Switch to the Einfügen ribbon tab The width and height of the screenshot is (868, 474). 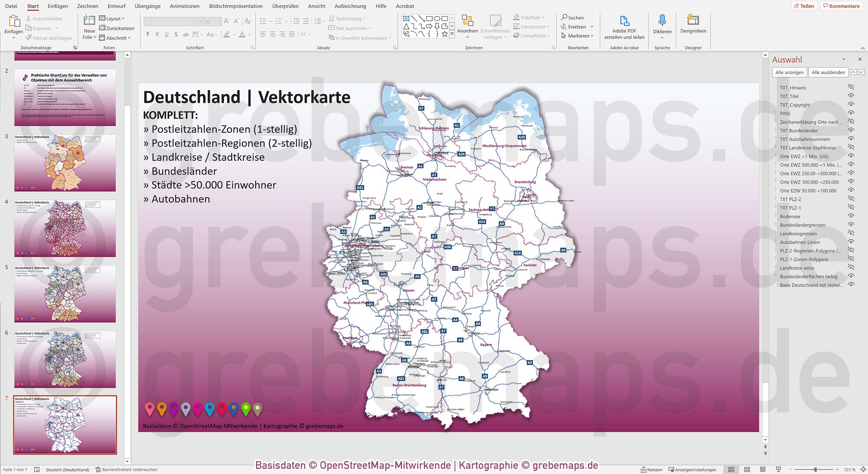pyautogui.click(x=58, y=6)
